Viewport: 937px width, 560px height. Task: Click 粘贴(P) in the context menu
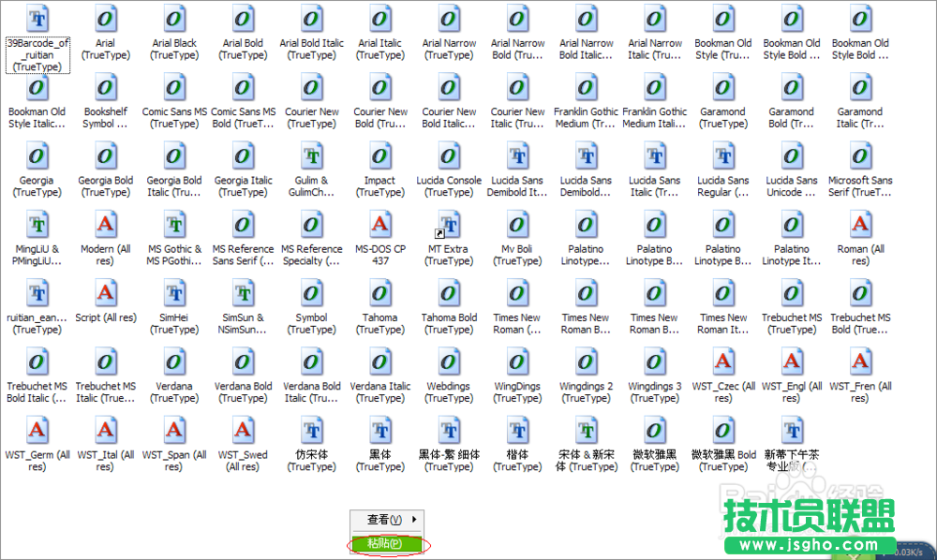pos(387,541)
